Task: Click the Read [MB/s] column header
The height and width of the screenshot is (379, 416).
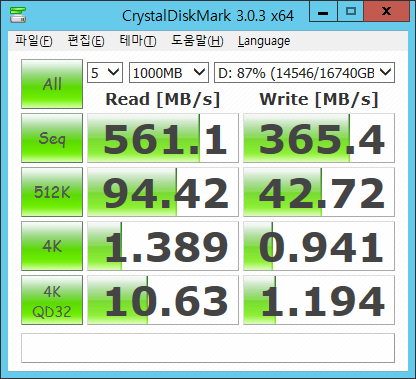Action: (163, 99)
